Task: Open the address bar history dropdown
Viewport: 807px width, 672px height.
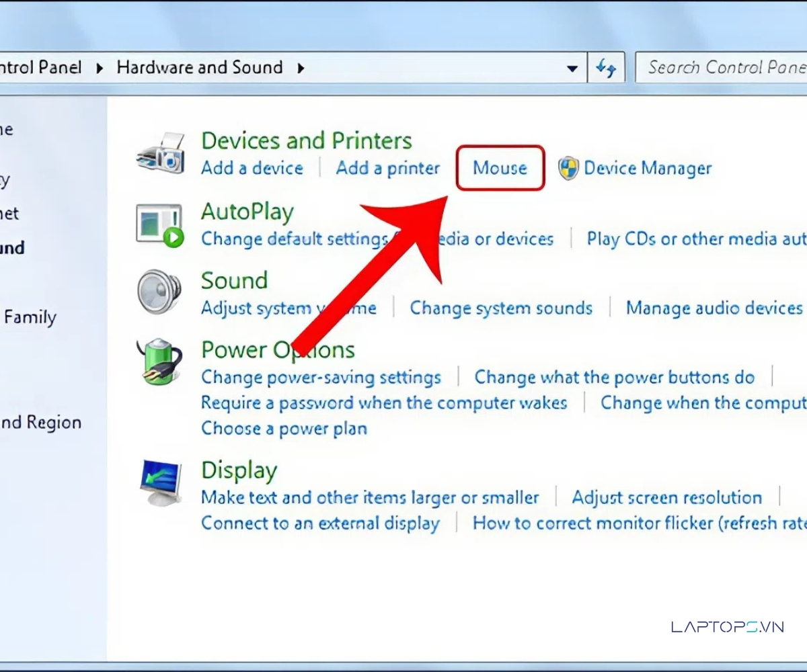Action: [x=572, y=68]
